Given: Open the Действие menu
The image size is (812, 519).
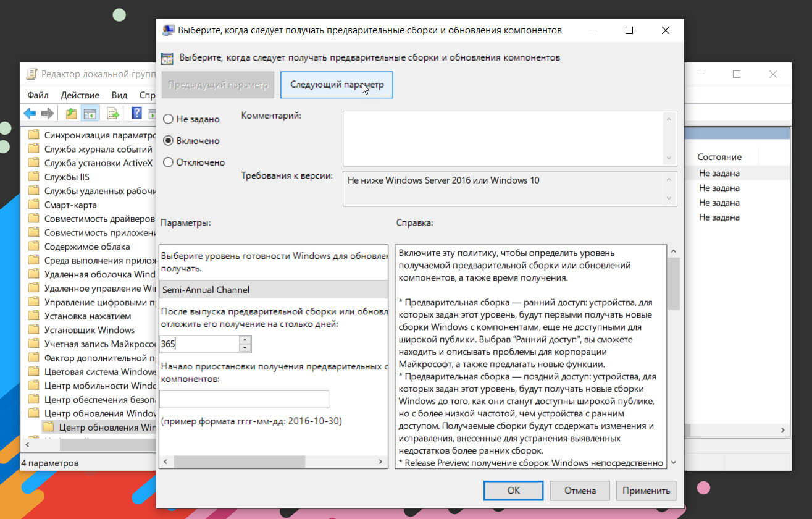Looking at the screenshot, I should click(80, 95).
